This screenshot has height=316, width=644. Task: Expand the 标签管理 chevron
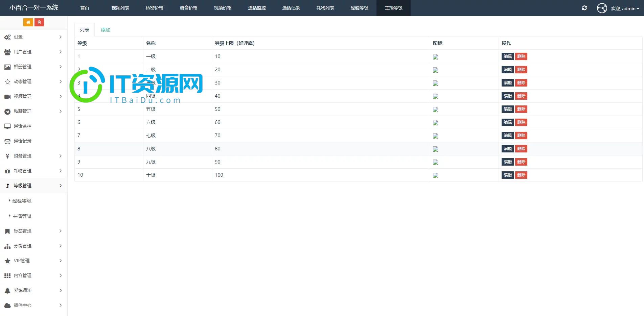[x=61, y=231]
